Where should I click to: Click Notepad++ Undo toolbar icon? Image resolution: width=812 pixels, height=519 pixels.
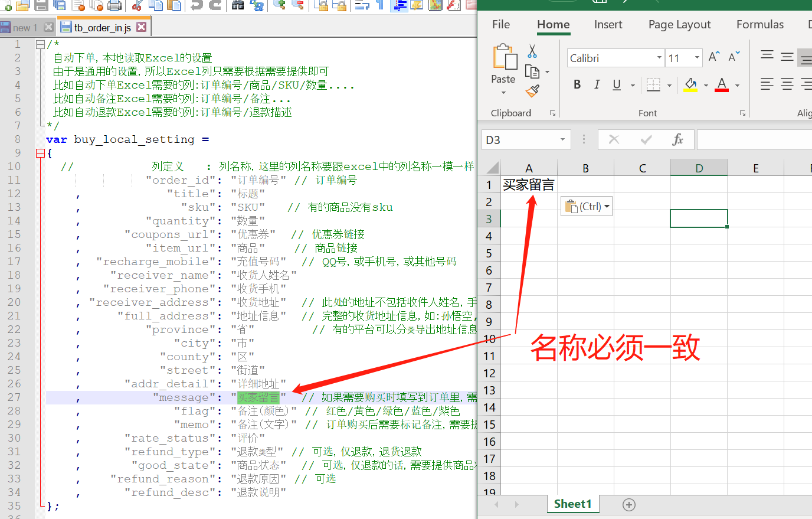tap(197, 5)
